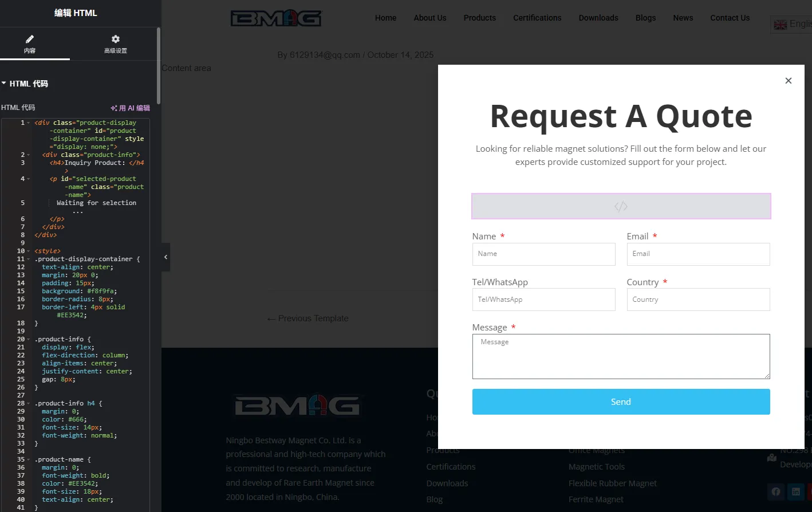The image size is (812, 512).
Task: Open the Products menu item
Action: pos(479,18)
